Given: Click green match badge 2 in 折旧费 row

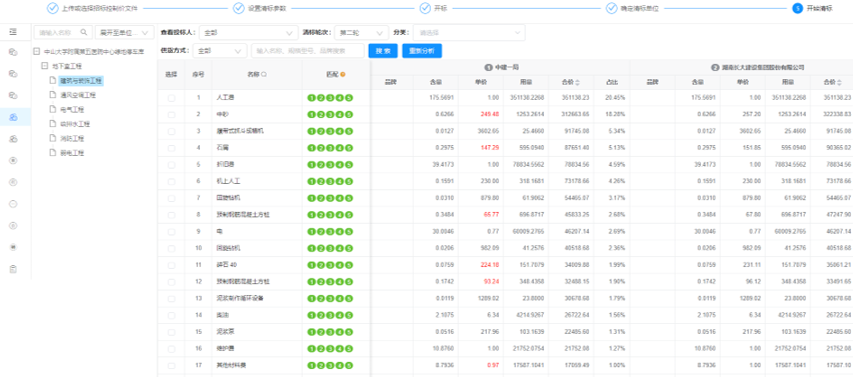Looking at the screenshot, I should coord(321,164).
